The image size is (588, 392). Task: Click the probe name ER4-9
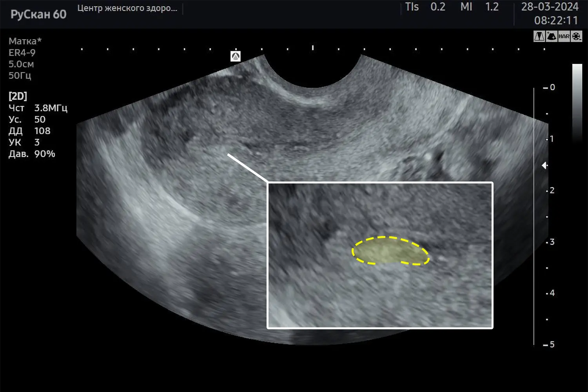tap(22, 53)
